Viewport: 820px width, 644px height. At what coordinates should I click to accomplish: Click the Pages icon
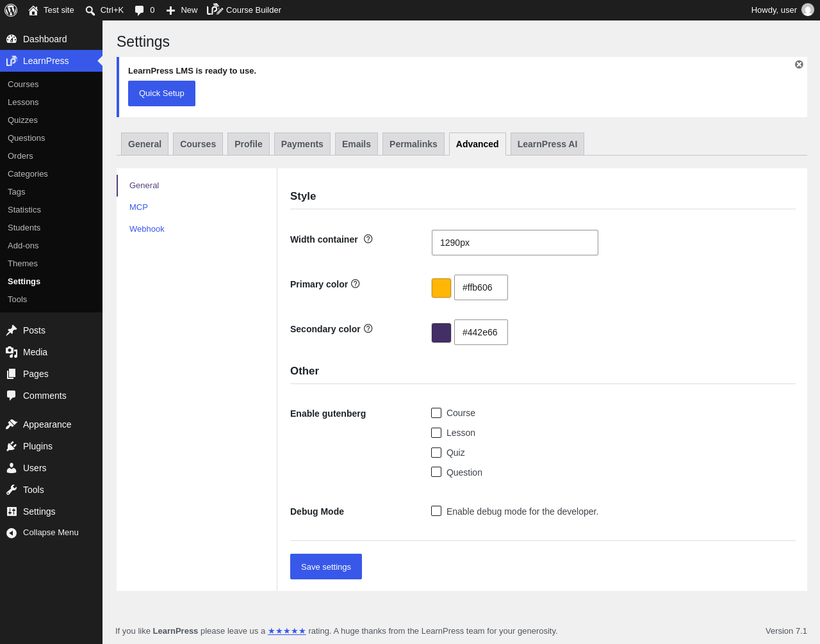pyautogui.click(x=12, y=374)
